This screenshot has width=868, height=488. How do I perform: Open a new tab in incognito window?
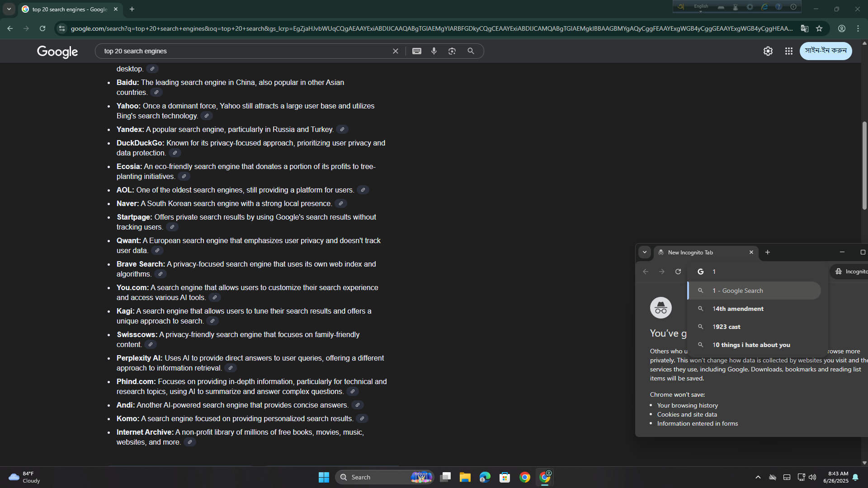pyautogui.click(x=768, y=252)
